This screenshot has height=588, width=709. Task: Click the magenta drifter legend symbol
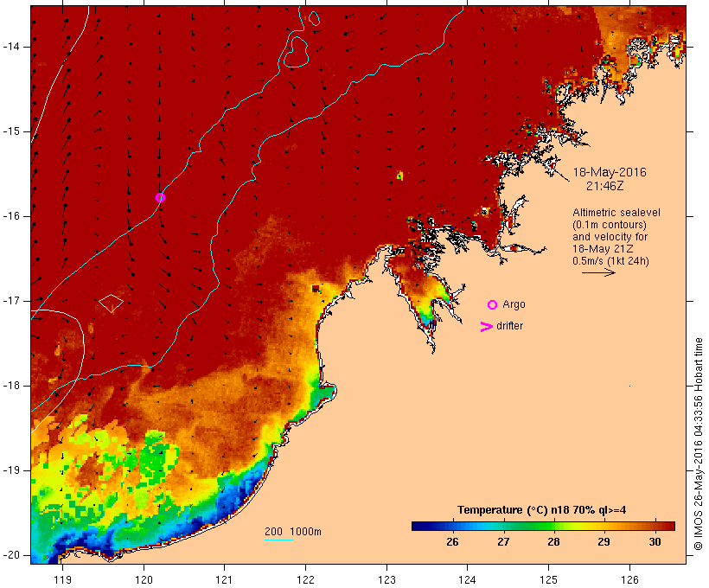(x=486, y=327)
